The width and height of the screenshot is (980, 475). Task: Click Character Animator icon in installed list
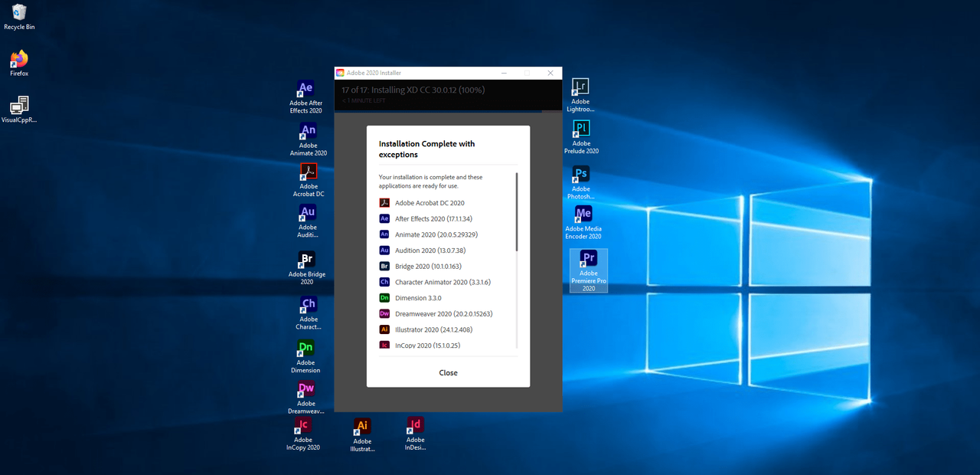pos(384,282)
